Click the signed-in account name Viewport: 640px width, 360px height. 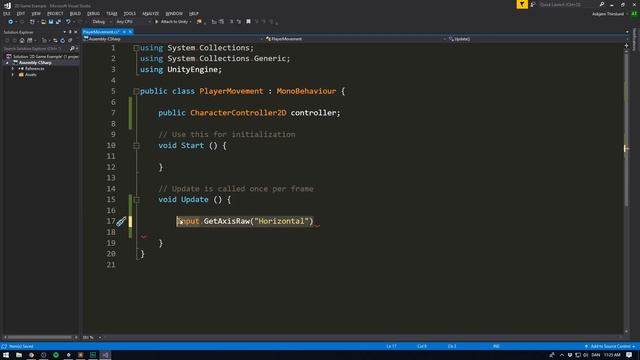608,14
